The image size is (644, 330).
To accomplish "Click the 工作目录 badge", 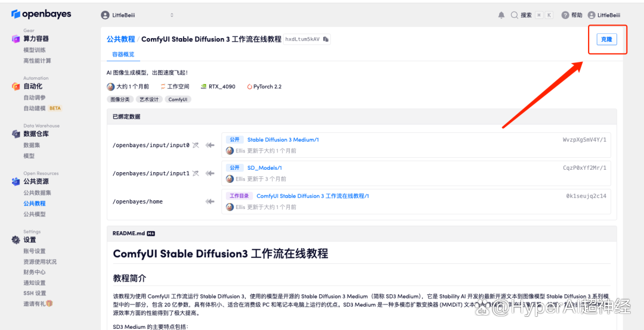I will tap(239, 196).
